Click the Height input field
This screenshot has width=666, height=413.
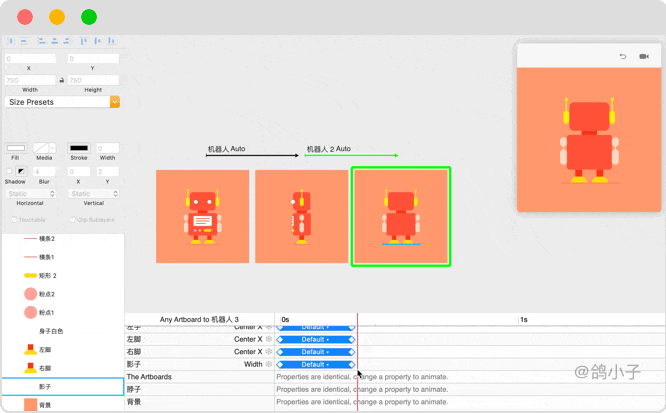point(93,80)
